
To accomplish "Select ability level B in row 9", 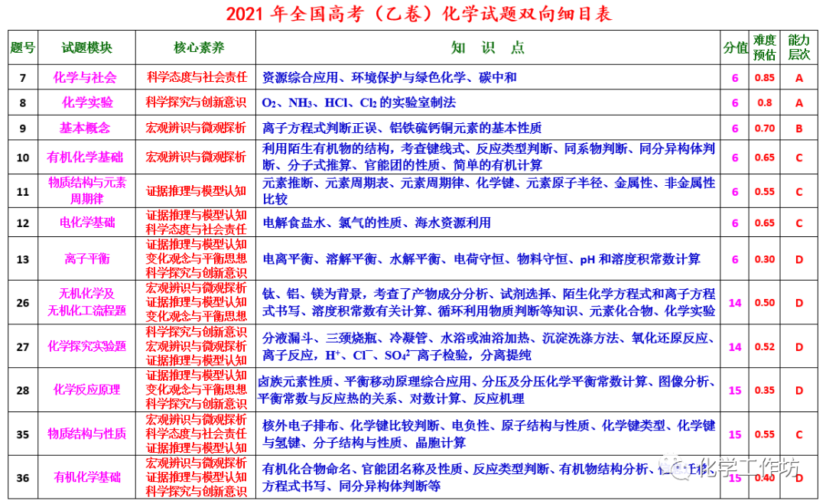I will (x=798, y=128).
